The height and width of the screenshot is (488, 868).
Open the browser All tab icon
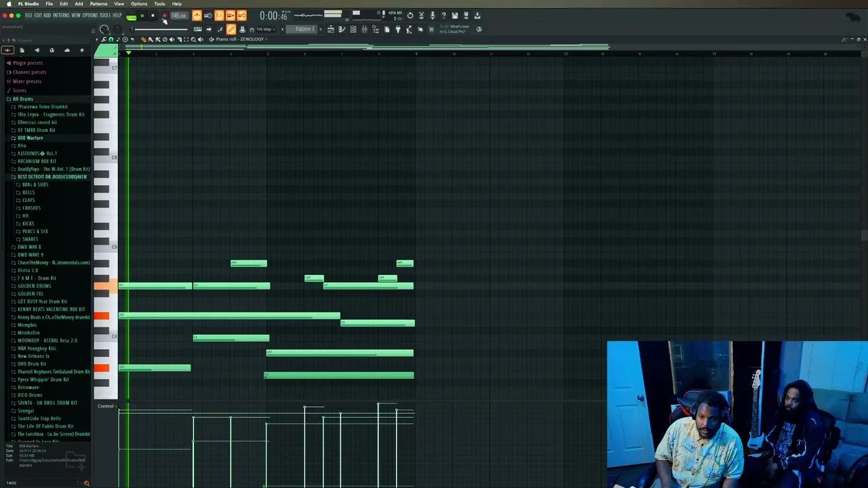pos(7,50)
